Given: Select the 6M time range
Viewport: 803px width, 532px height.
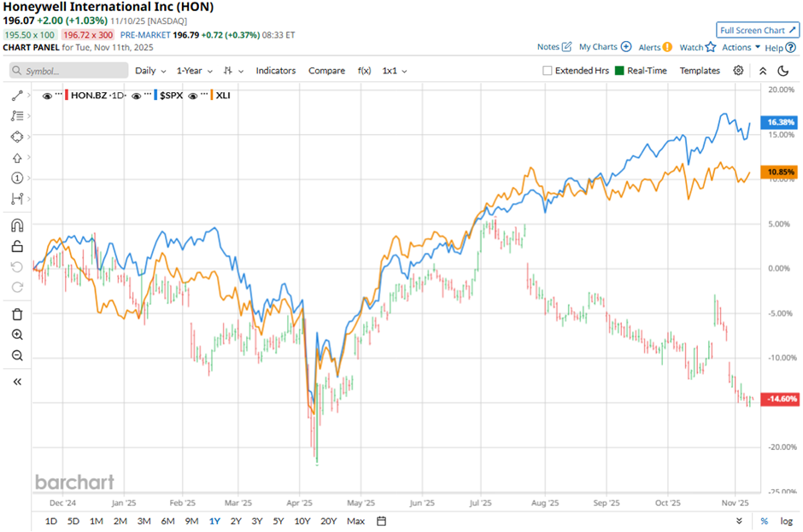Looking at the screenshot, I should (x=167, y=521).
